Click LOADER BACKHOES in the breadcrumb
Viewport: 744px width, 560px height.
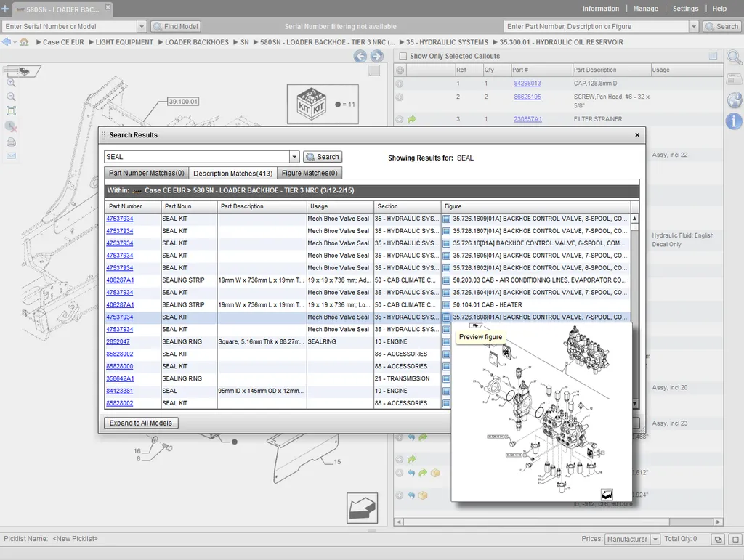tap(196, 42)
